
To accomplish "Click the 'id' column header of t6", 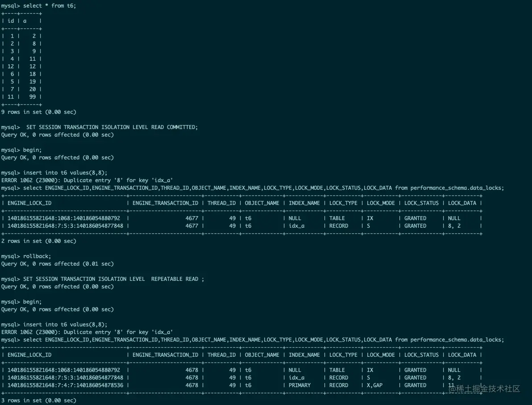I will pos(11,21).
